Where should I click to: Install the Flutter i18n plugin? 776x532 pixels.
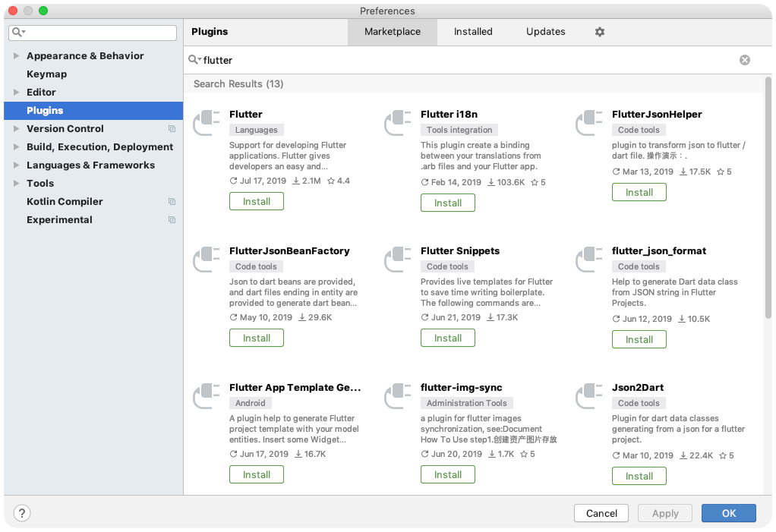click(x=448, y=203)
